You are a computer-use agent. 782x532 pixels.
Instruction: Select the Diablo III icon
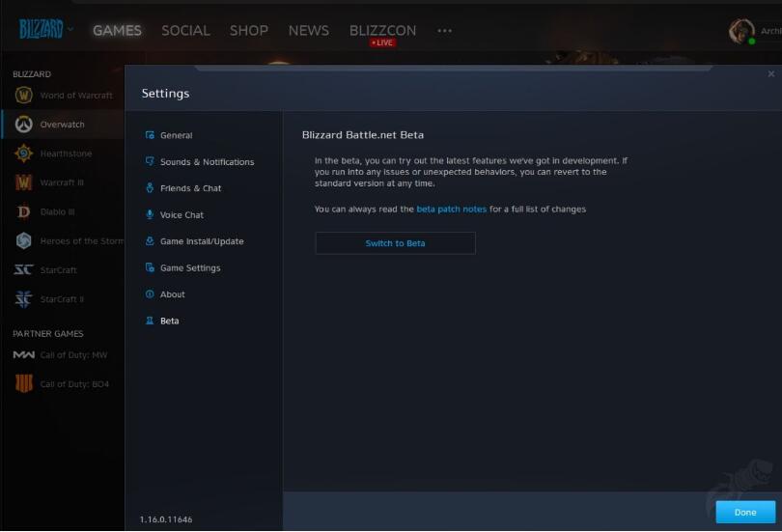pos(23,211)
